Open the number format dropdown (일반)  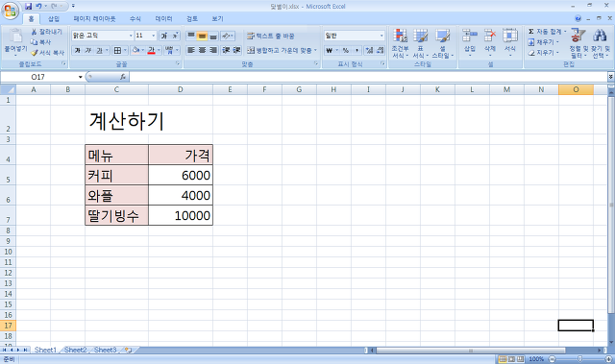click(381, 36)
